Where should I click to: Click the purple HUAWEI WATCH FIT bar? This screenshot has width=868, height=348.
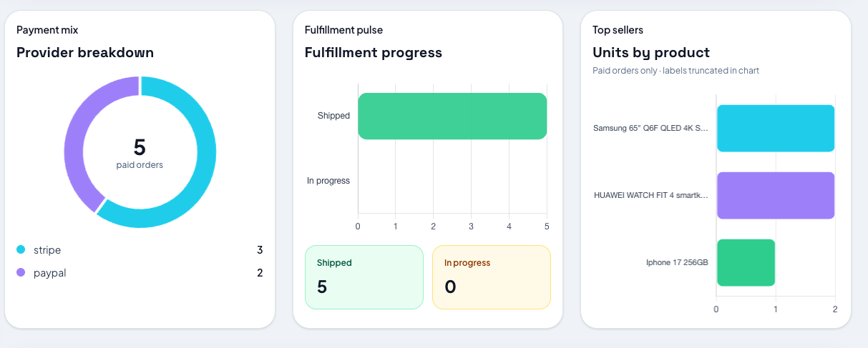[x=776, y=195]
